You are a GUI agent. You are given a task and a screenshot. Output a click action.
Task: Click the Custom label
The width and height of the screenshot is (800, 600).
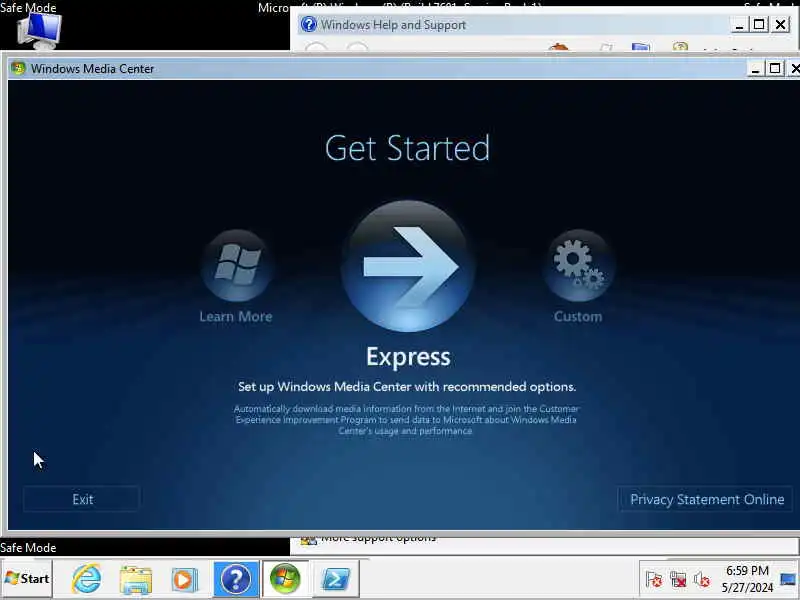click(578, 316)
